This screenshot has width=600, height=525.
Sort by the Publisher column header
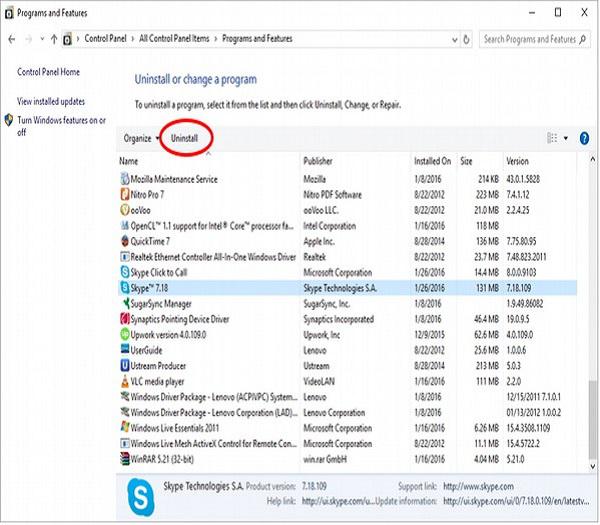356,161
